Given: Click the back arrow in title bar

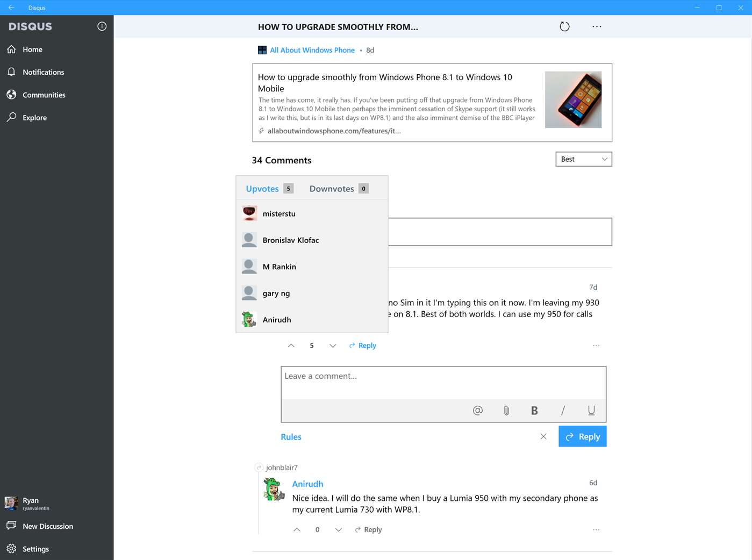Looking at the screenshot, I should (11, 8).
